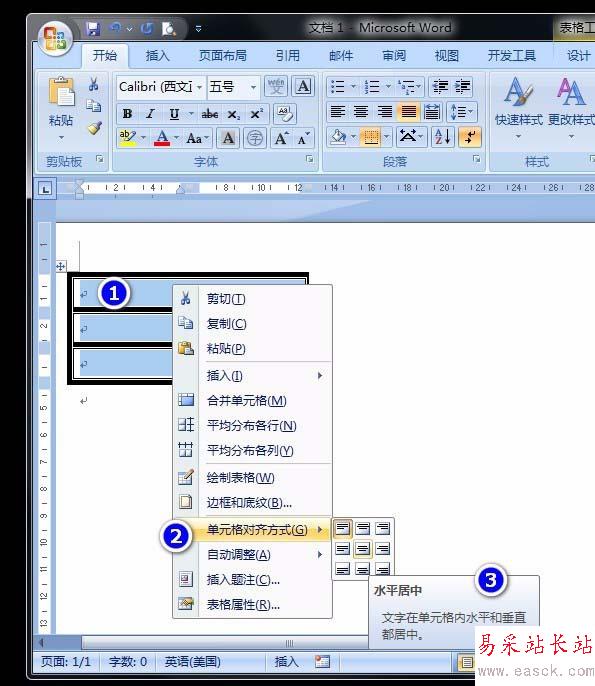Center text in ribbon paragraph group

(361, 112)
